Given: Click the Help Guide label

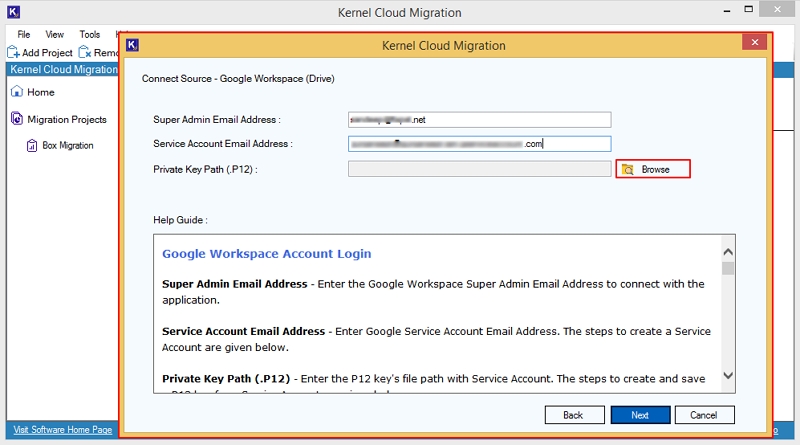Looking at the screenshot, I should (x=180, y=220).
